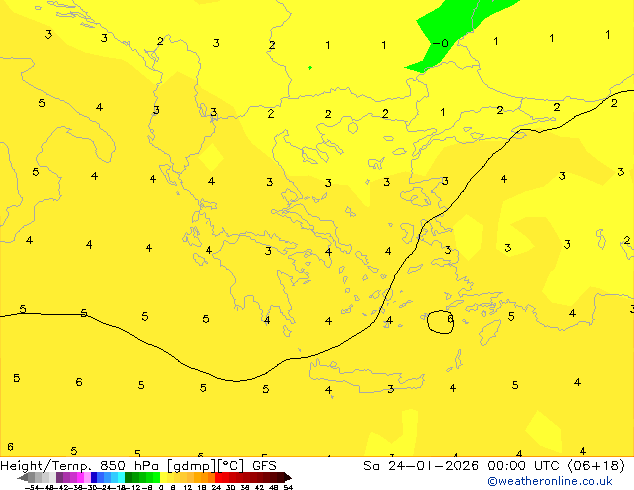Click the Height/Temp. 850 hPa title text

(x=60, y=465)
